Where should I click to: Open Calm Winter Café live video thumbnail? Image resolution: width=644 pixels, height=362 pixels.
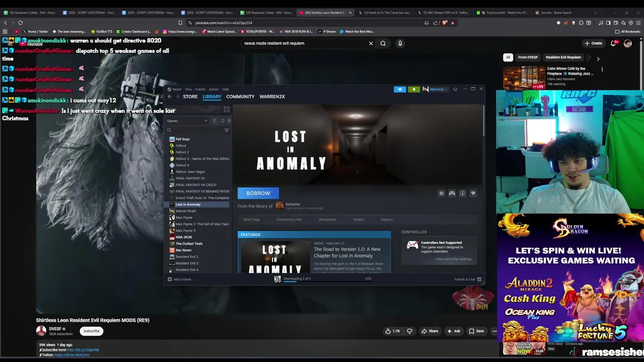pos(524,77)
